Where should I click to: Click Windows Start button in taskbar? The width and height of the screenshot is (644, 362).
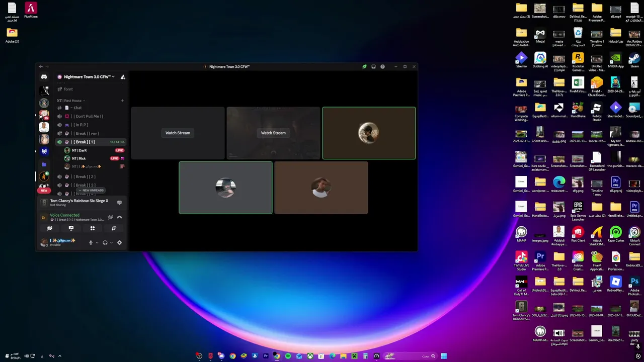[444, 356]
